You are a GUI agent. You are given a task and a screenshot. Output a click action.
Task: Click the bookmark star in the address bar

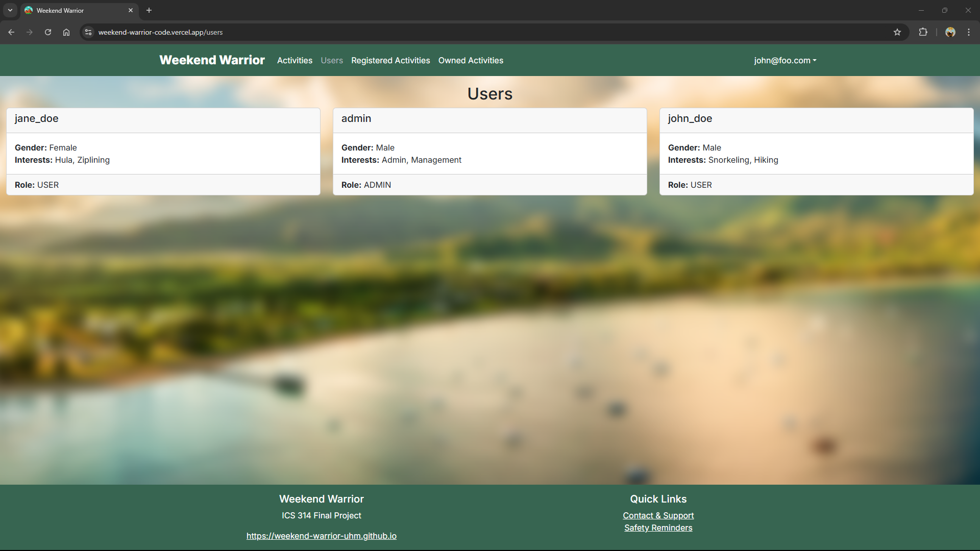[897, 32]
